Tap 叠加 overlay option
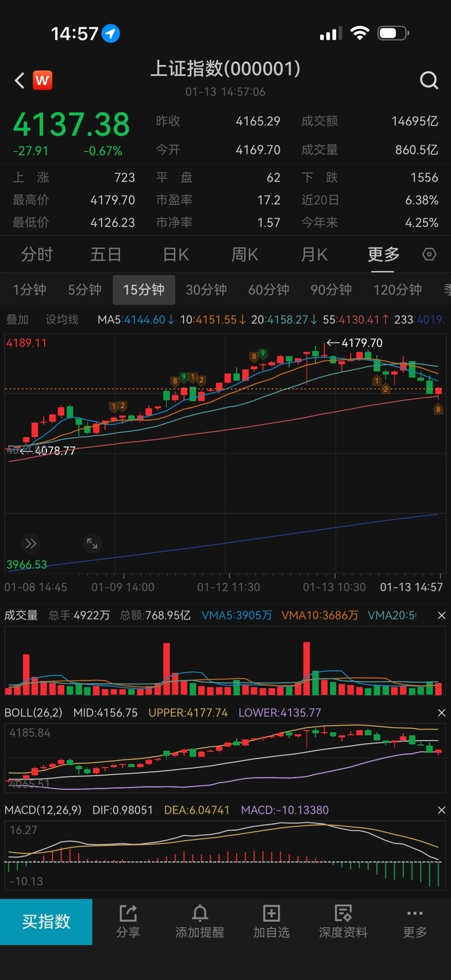The width and height of the screenshot is (451, 980). 17,320
